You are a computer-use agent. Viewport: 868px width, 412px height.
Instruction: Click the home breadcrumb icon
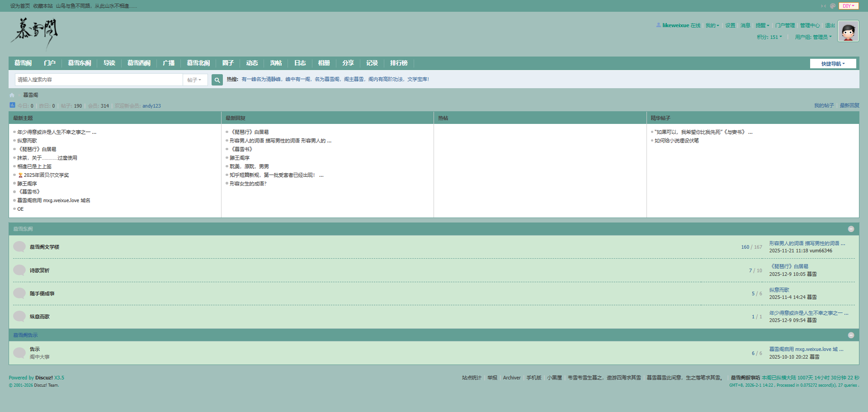coord(12,95)
